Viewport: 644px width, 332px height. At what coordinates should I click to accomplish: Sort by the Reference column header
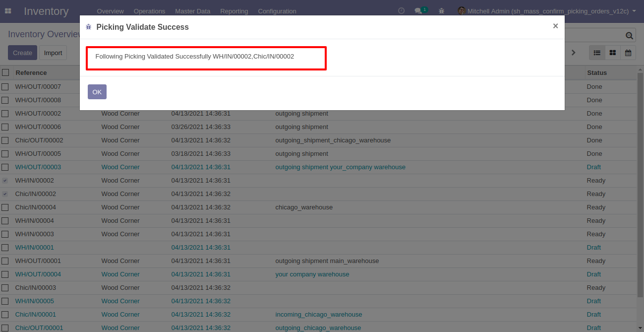tap(31, 72)
